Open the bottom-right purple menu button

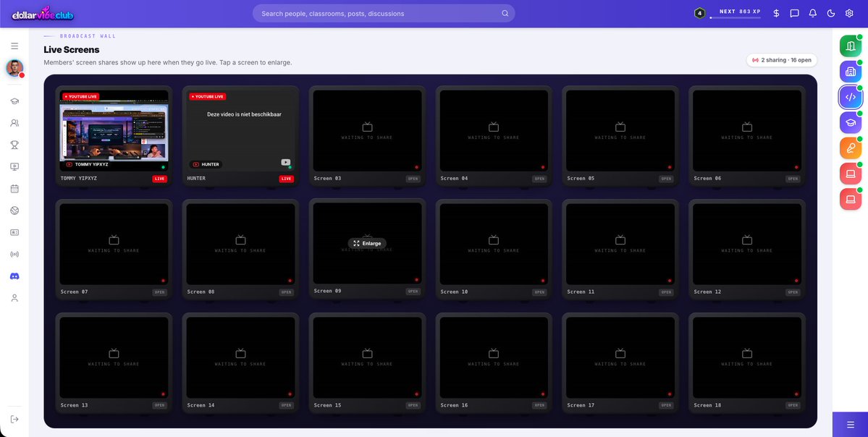[x=851, y=425]
